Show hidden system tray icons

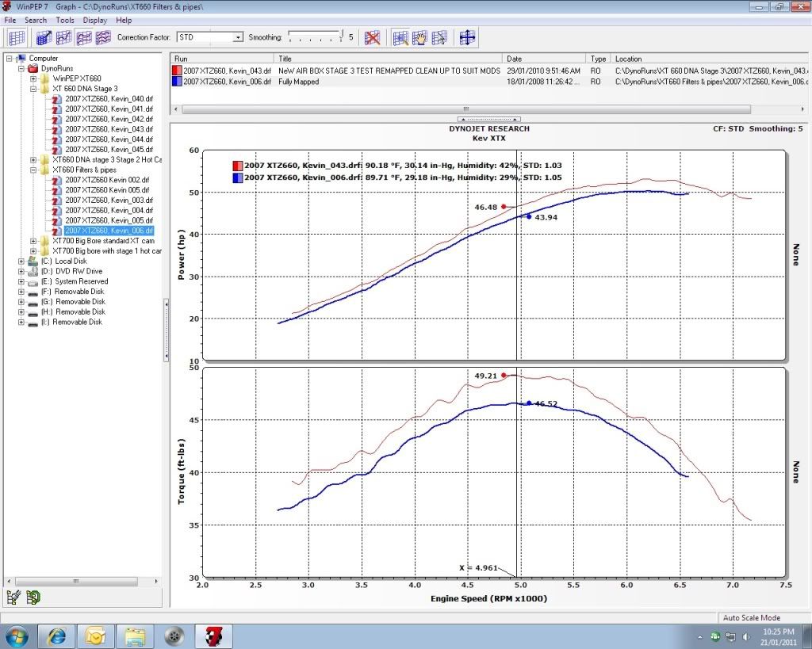(700, 637)
